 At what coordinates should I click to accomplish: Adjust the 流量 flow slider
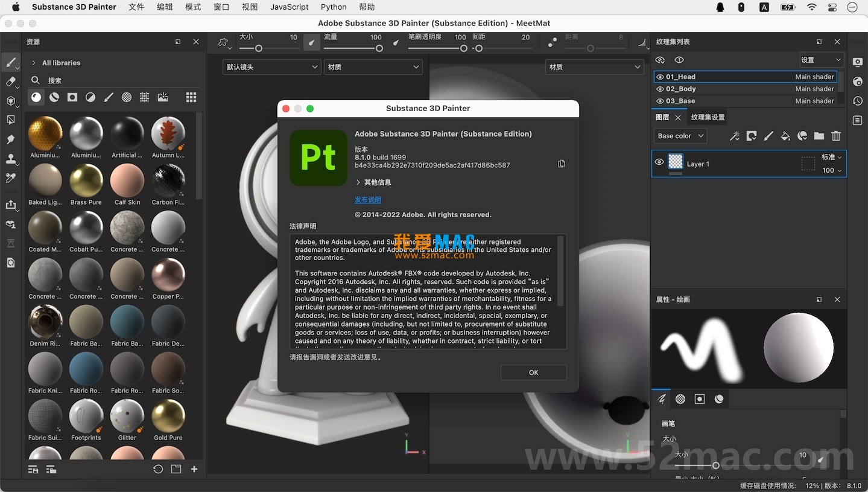coord(353,48)
